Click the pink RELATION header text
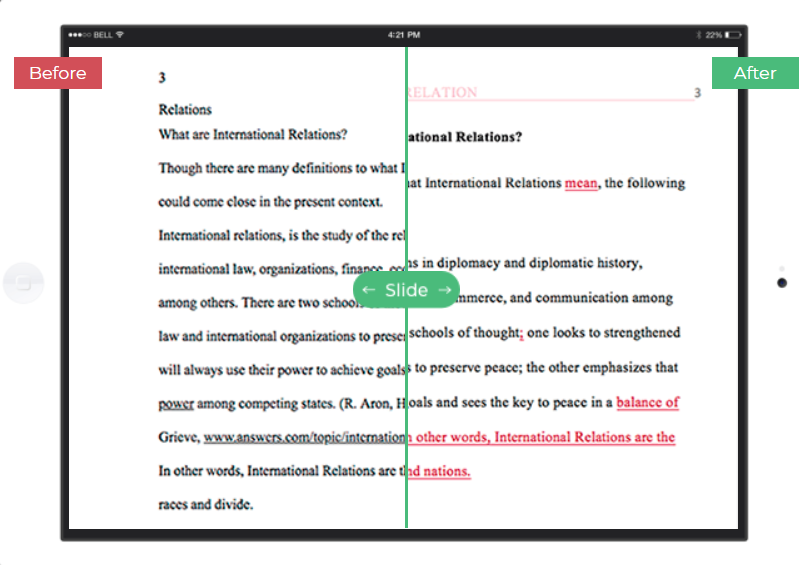805x565 pixels. click(x=442, y=93)
